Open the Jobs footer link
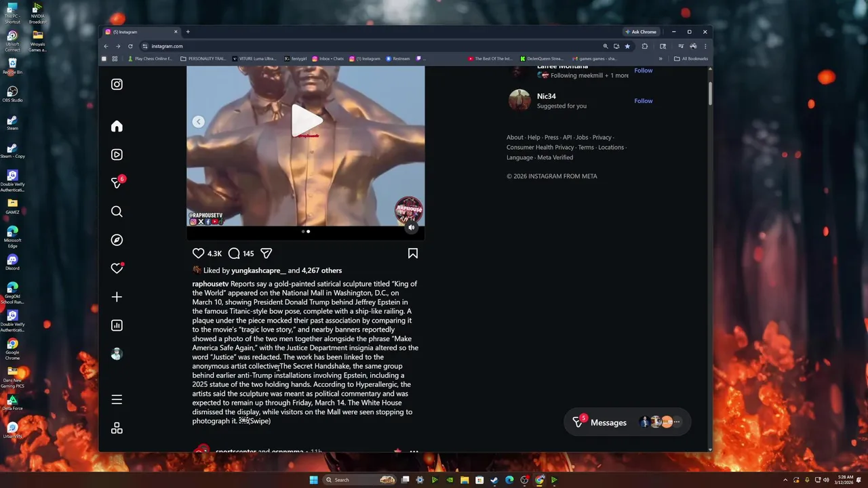The width and height of the screenshot is (868, 488). tap(582, 138)
